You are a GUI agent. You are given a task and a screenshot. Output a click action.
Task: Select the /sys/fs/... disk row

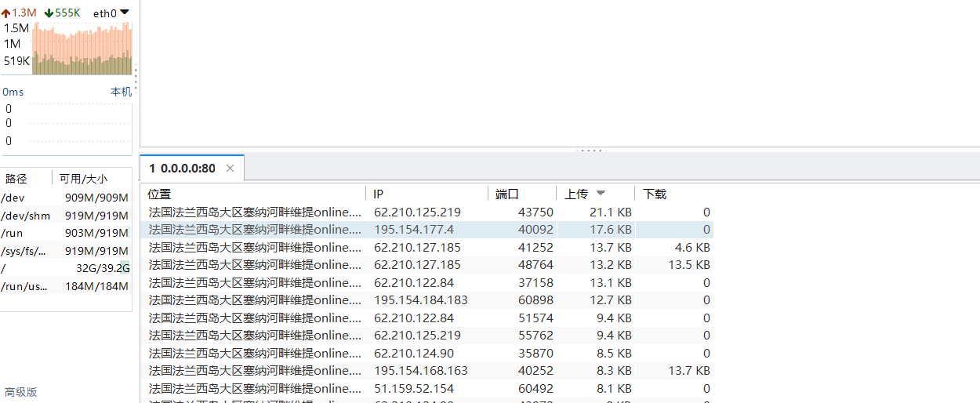point(65,251)
